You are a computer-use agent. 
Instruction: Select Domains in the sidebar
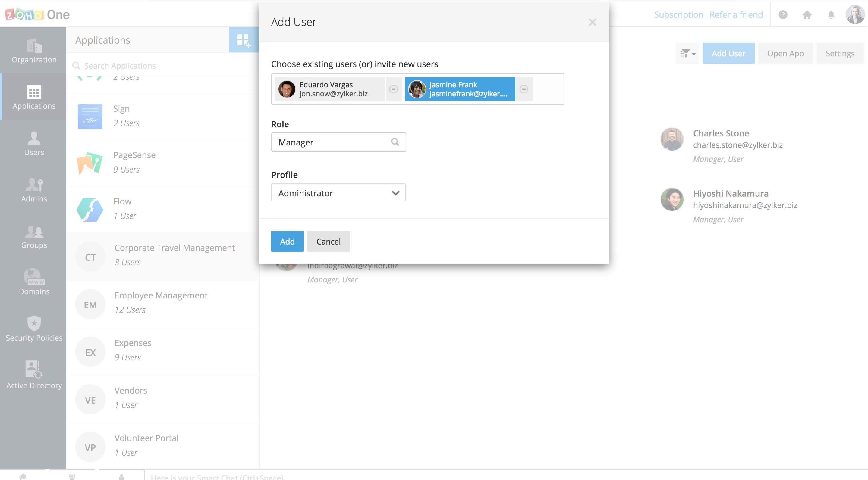coord(34,283)
